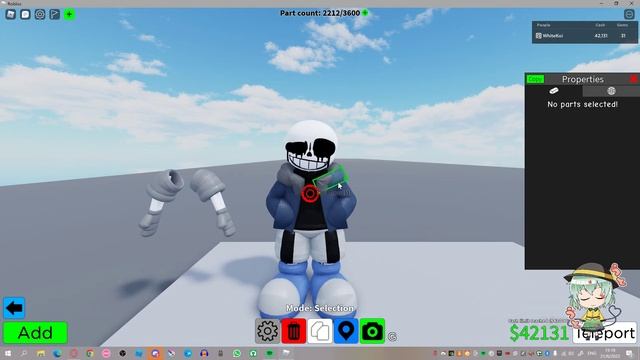The height and width of the screenshot is (360, 640).
Task: Open the Windows Start menu
Action: coord(8,353)
